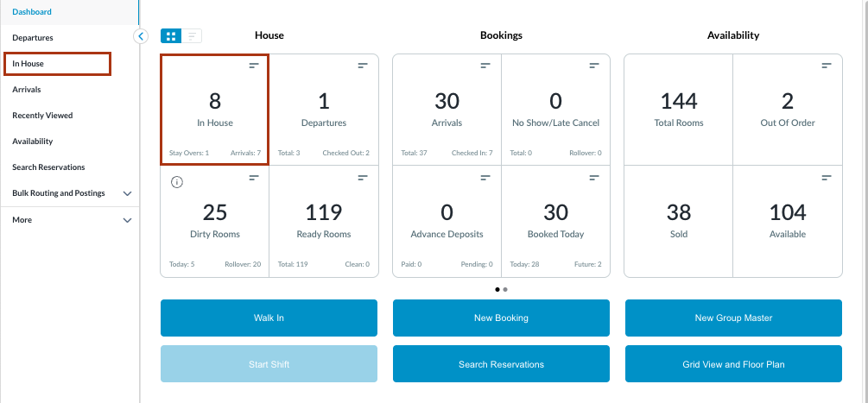
Task: Click the New Booking button
Action: (501, 318)
